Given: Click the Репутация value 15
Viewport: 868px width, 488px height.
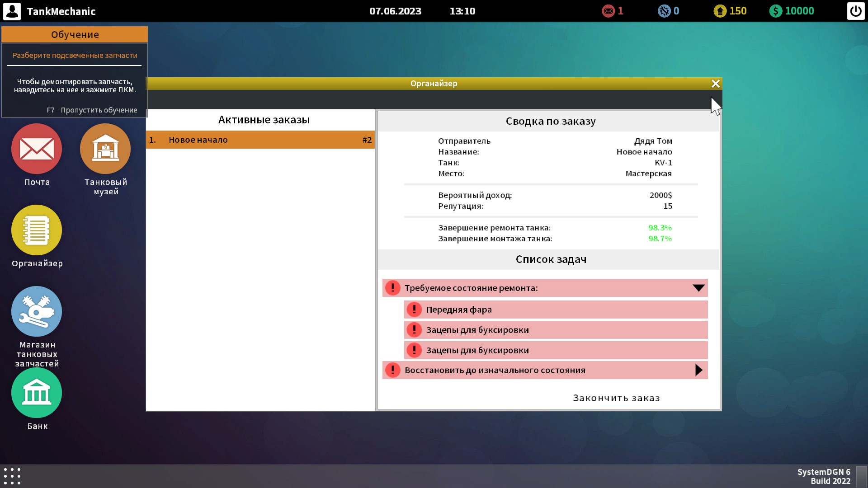Looking at the screenshot, I should [x=668, y=206].
